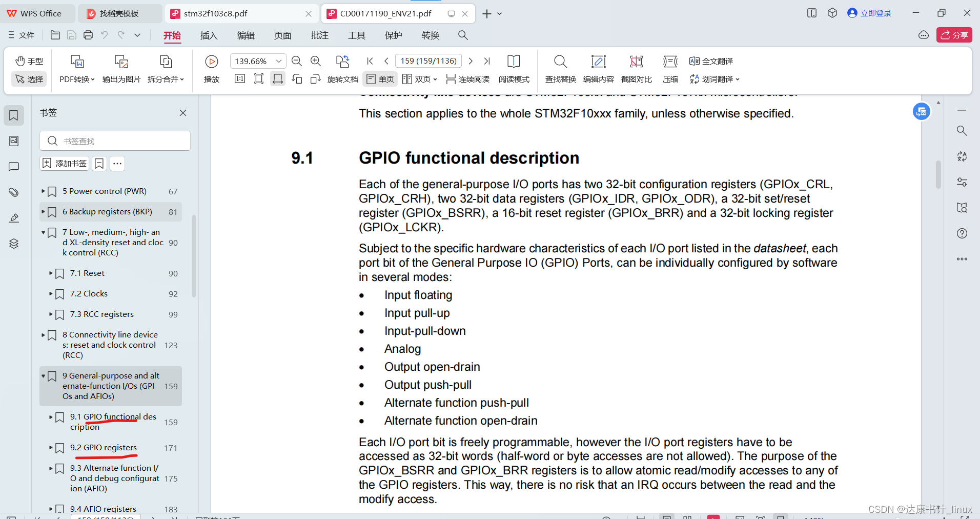The image size is (980, 519).
Task: Open 查找替换 find and replace
Action: coord(560,68)
